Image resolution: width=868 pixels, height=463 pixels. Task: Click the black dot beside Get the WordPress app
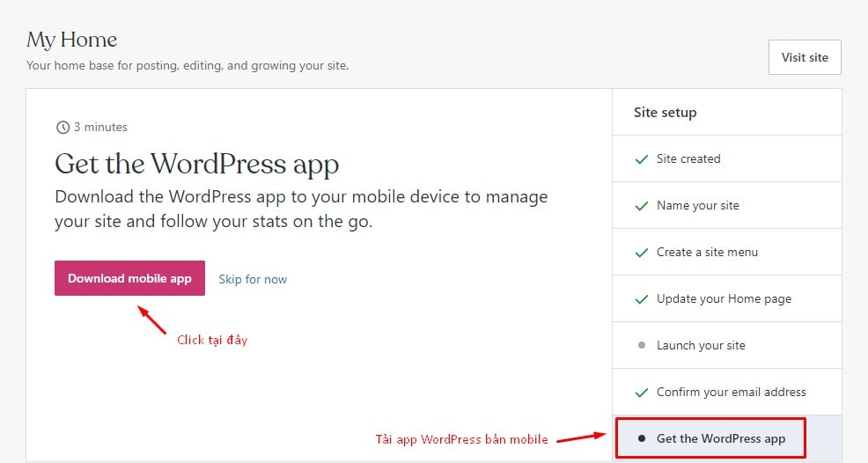point(642,438)
